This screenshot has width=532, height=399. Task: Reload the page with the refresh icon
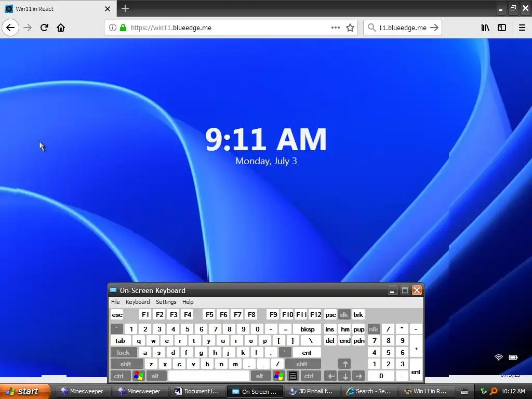pos(44,28)
